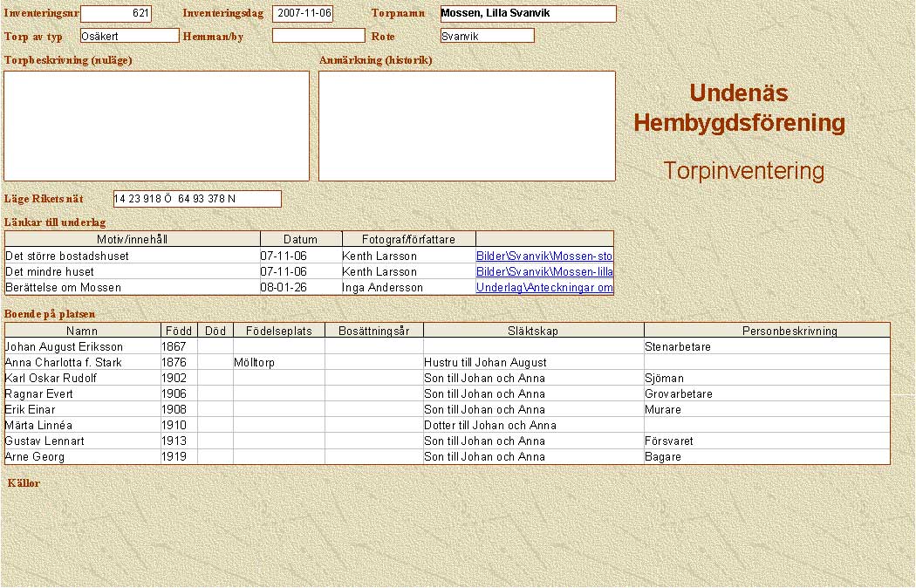Click the Släktskap column header
Screen dimensions: 916x588
pyautogui.click(x=533, y=331)
